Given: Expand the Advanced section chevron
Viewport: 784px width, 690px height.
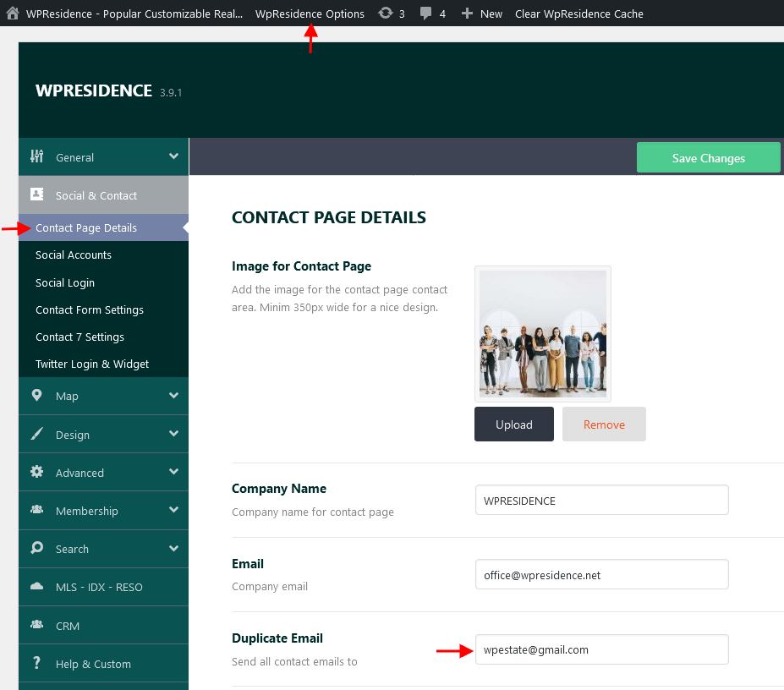Looking at the screenshot, I should coord(173,472).
